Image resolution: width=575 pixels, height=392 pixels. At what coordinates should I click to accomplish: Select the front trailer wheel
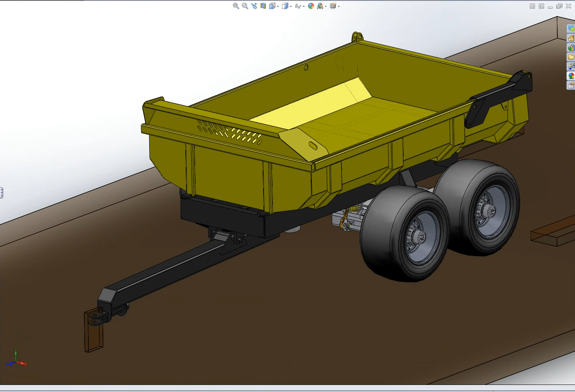pyautogui.click(x=405, y=234)
